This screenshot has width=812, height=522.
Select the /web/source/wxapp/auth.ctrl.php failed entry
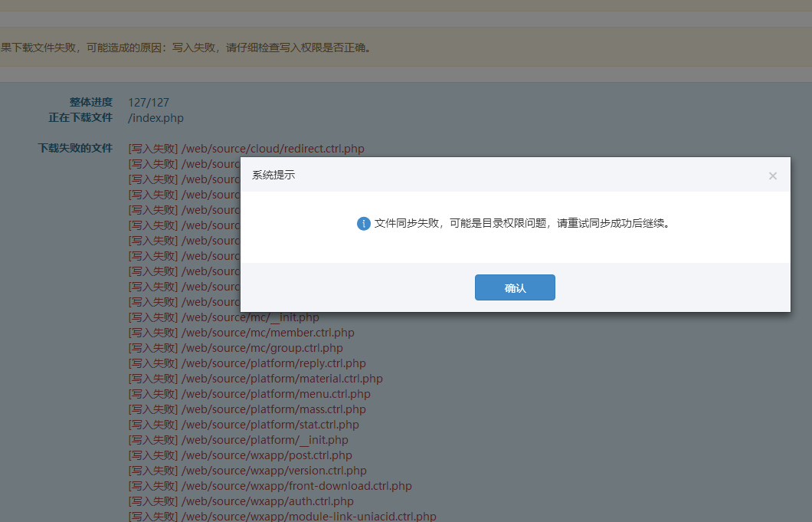click(x=241, y=501)
